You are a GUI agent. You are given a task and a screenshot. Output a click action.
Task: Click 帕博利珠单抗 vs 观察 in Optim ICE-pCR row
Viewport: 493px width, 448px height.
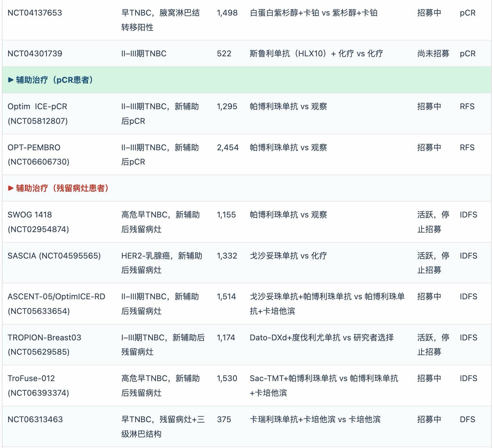click(x=288, y=106)
